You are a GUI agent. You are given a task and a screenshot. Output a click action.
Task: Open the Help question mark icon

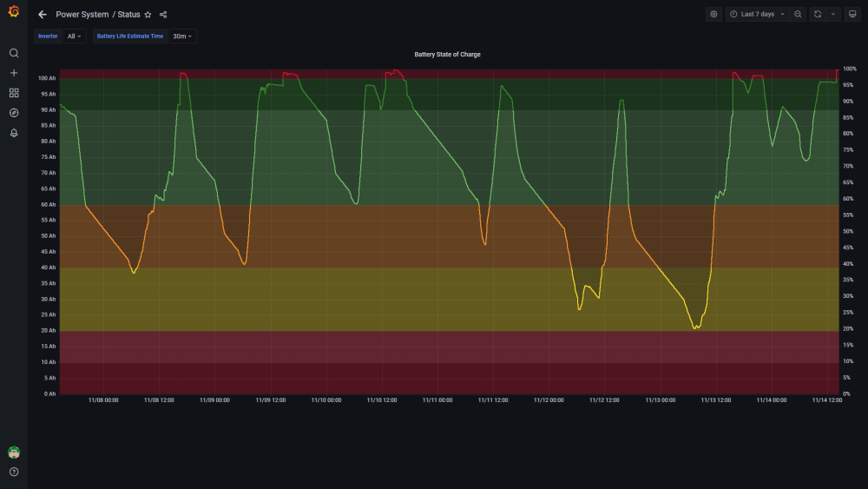pyautogui.click(x=14, y=472)
